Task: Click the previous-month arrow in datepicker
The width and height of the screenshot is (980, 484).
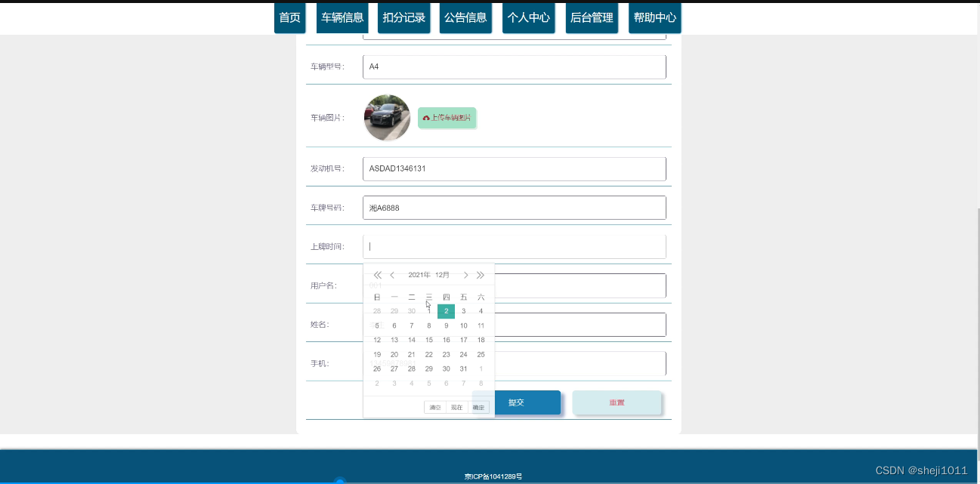Action: tap(392, 275)
